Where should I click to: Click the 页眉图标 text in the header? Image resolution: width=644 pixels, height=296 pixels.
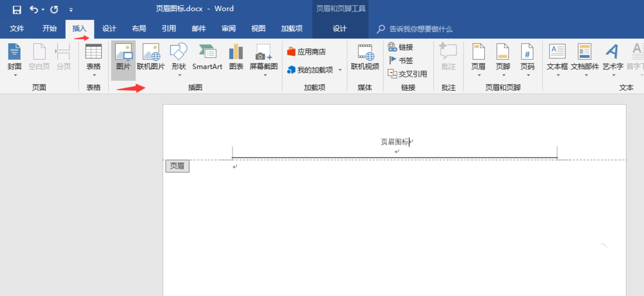click(x=395, y=142)
